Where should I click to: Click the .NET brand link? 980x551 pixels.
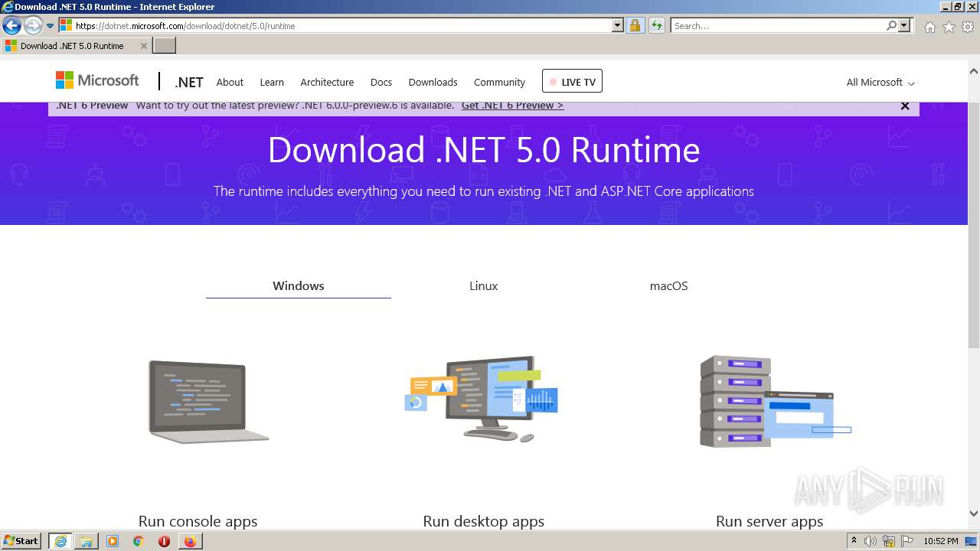click(189, 82)
